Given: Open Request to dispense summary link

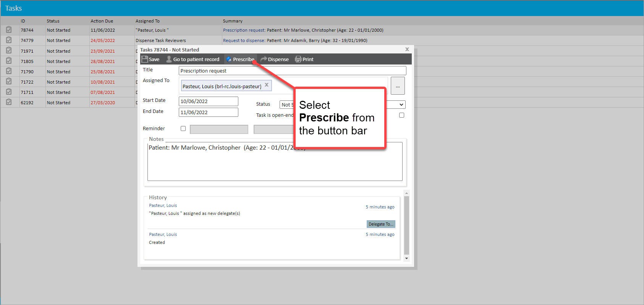Looking at the screenshot, I should click(244, 40).
